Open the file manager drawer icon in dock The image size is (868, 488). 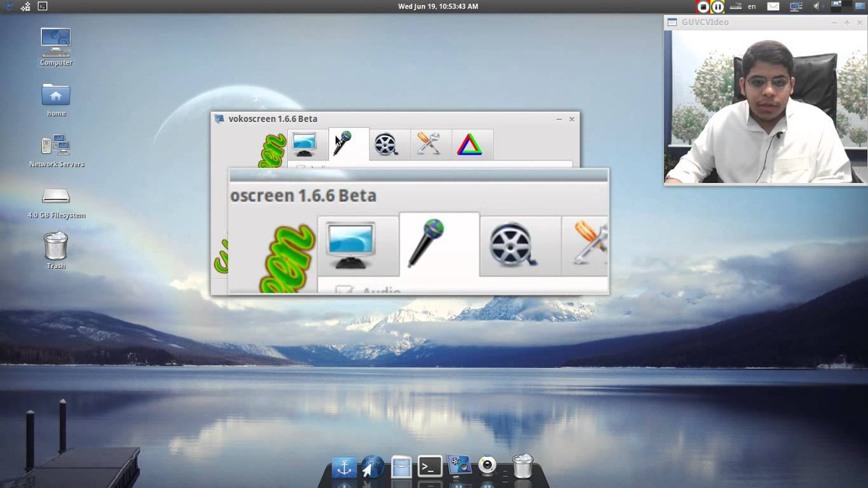[401, 467]
